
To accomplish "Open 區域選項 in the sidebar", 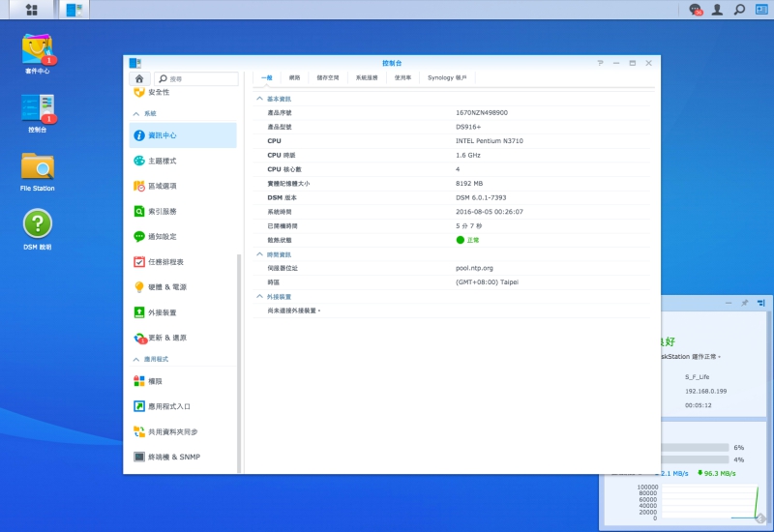I will 183,186.
